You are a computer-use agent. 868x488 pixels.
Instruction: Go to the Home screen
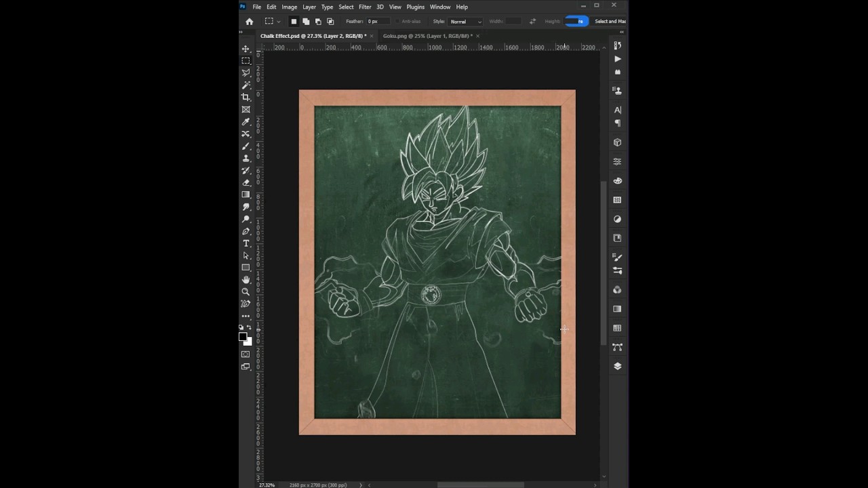coord(249,22)
